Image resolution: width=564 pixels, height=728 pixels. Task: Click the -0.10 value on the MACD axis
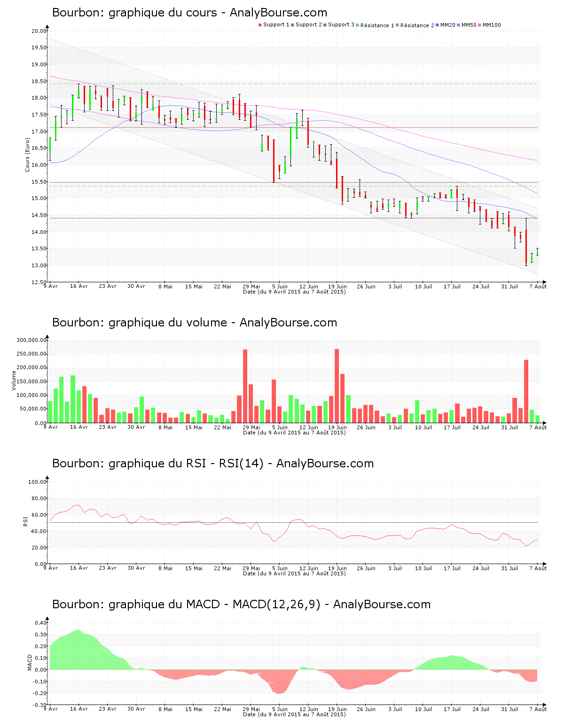(x=40, y=682)
